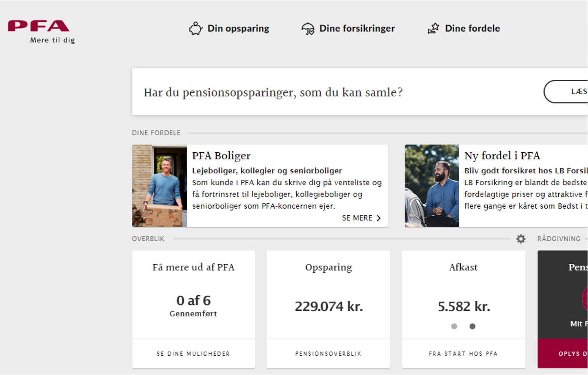
Task: Click pension savings banner question text
Action: pyautogui.click(x=273, y=92)
